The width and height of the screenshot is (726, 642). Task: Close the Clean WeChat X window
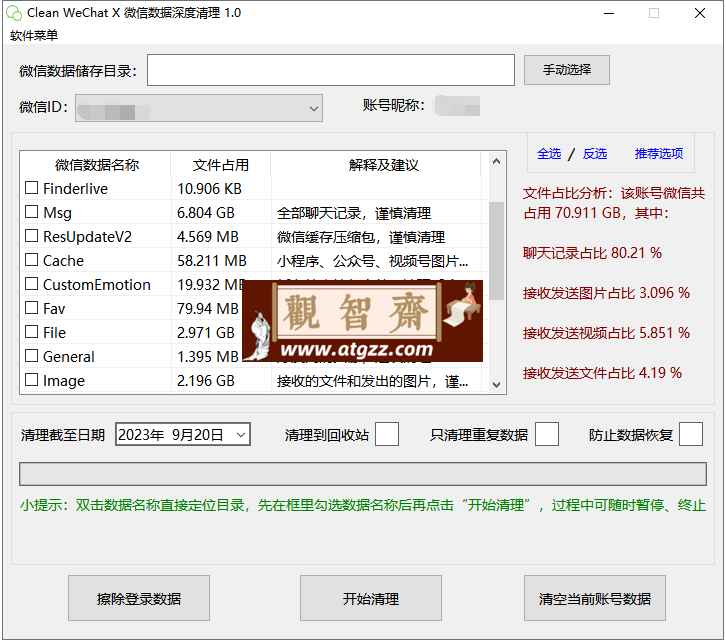tap(700, 13)
